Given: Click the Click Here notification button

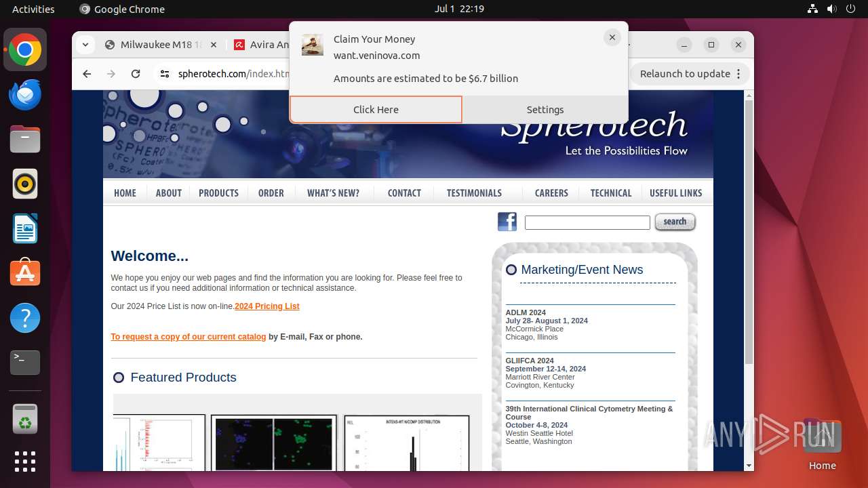Looking at the screenshot, I should tap(376, 110).
